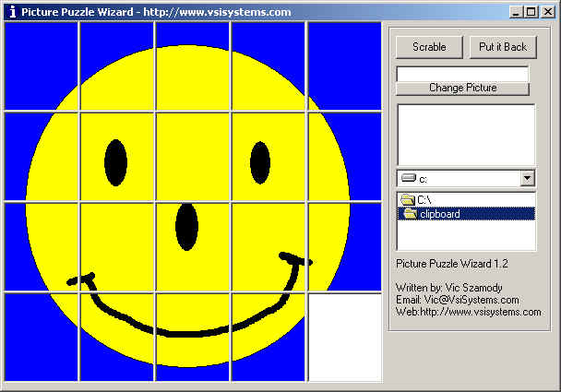
Task: Click the puzzle tile showing the left eye
Action: coord(117,157)
